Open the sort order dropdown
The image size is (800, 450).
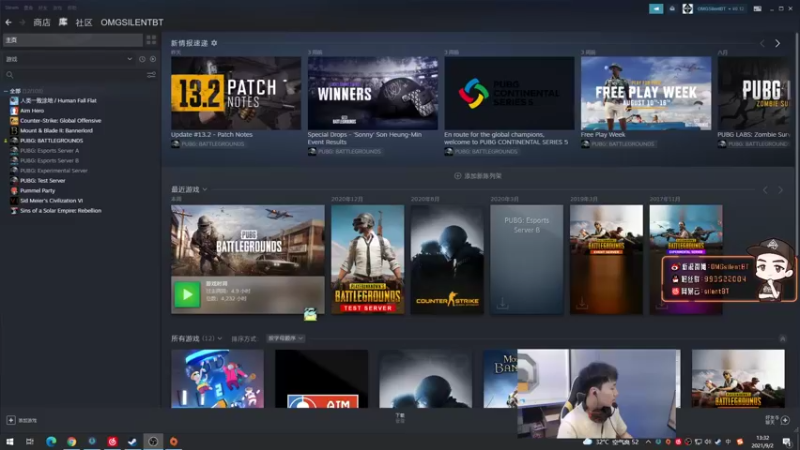(x=286, y=338)
